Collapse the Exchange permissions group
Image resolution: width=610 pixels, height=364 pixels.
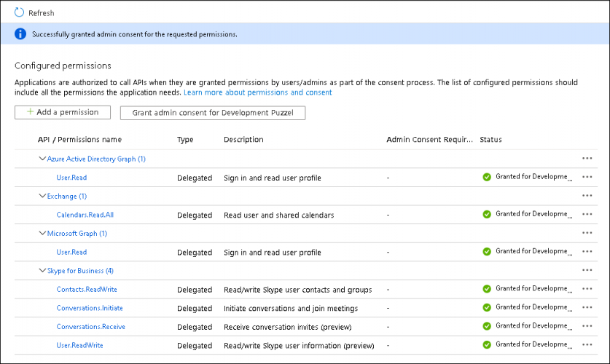pos(42,197)
